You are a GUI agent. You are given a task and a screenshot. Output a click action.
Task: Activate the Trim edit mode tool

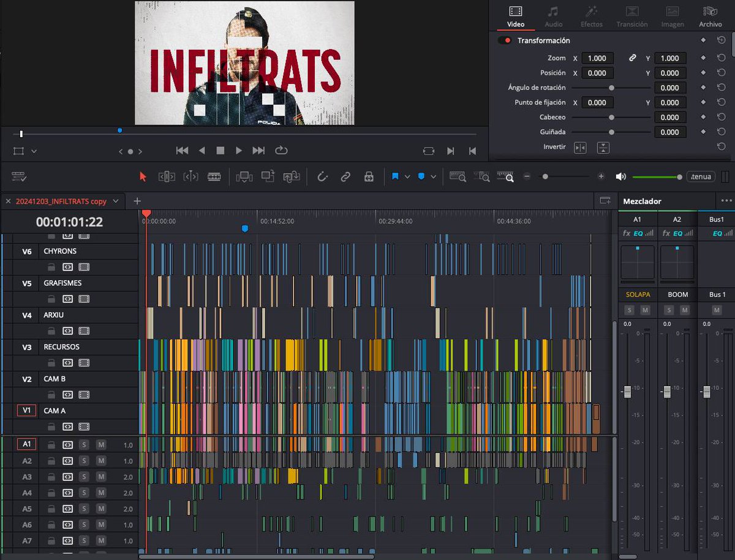pos(167,176)
